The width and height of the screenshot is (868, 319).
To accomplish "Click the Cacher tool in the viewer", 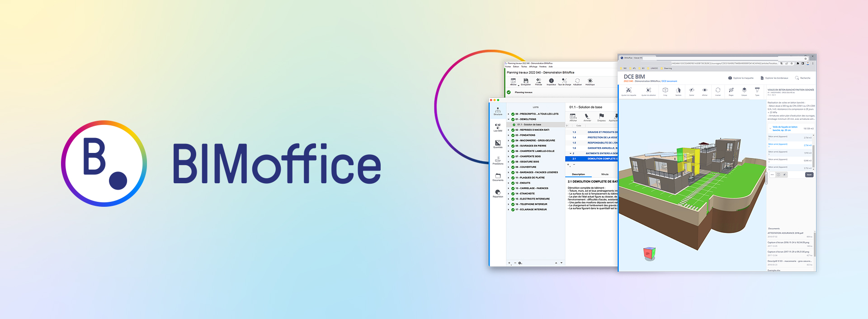I will click(x=691, y=91).
